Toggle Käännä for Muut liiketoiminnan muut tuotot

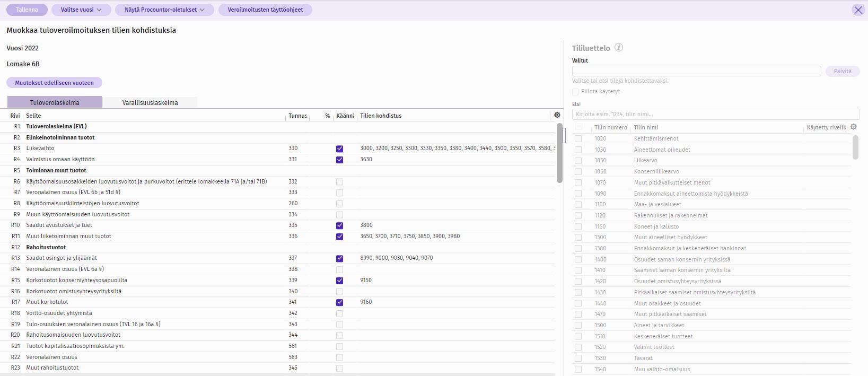click(339, 237)
